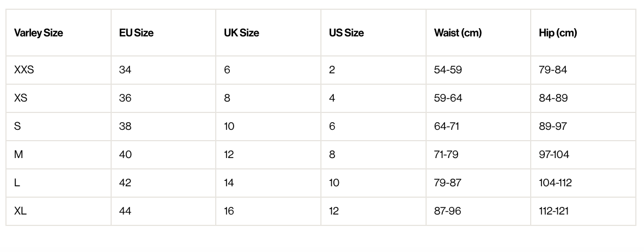Image resolution: width=644 pixels, height=252 pixels.
Task: Select waist measurement 54-59 cell
Action: (448, 70)
